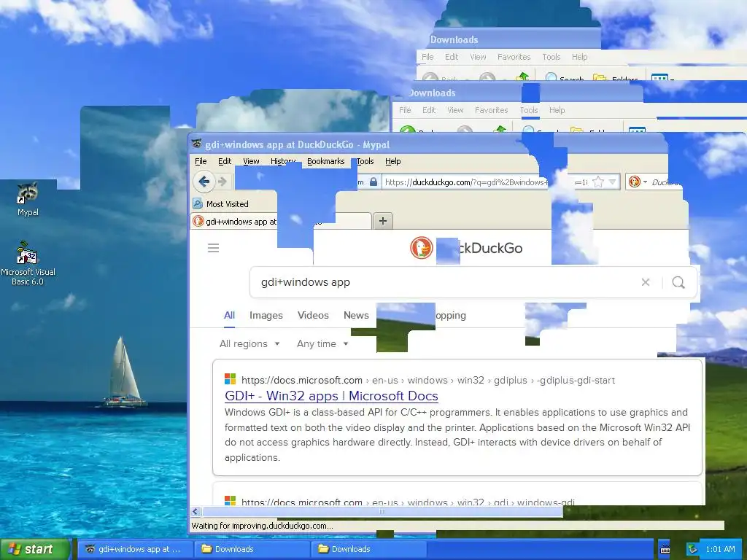Open the Windows start menu
This screenshot has width=747, height=560.
pyautogui.click(x=35, y=549)
